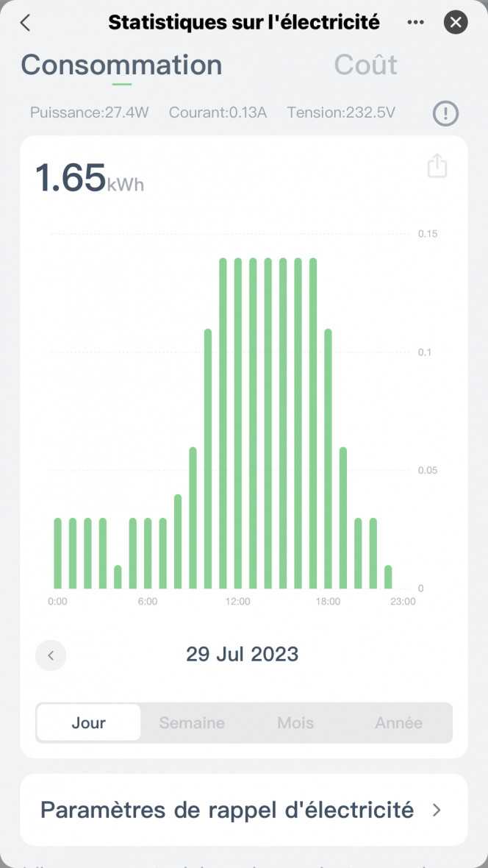This screenshot has height=868, width=488.
Task: Close the statistics panel with X icon
Action: point(456,23)
